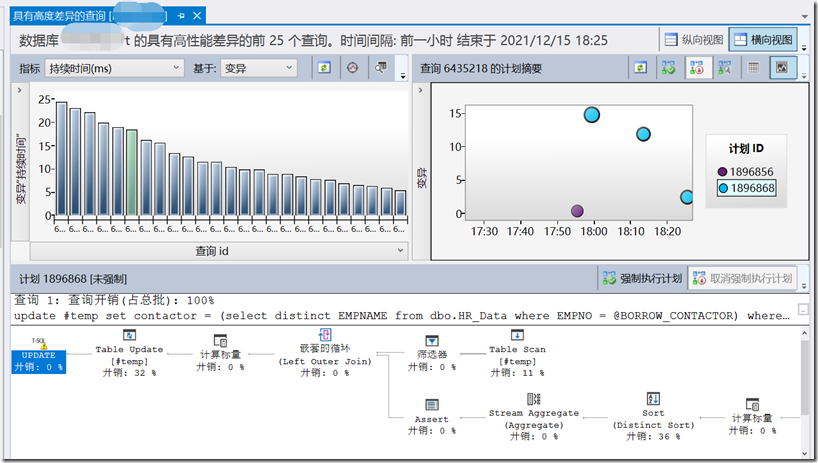Select the compute scalar node after Table Update

coord(220,353)
